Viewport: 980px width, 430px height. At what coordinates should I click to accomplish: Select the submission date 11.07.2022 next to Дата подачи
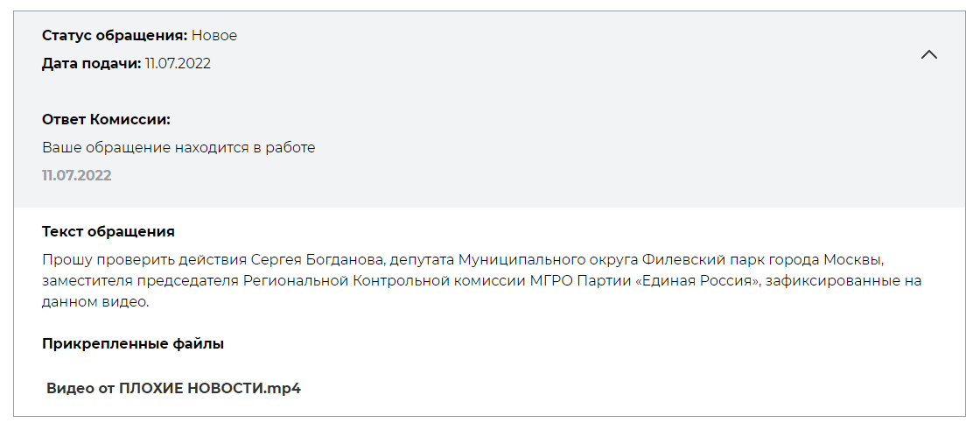[x=178, y=64]
